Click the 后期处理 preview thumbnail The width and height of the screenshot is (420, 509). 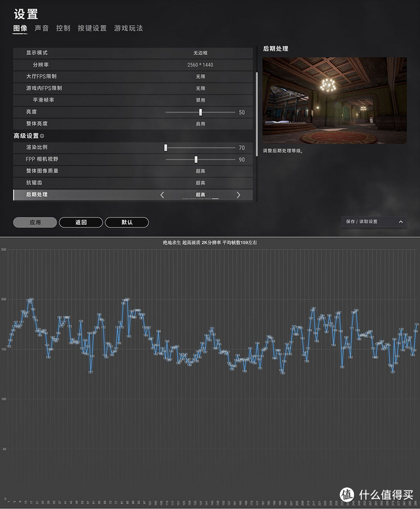[335, 101]
